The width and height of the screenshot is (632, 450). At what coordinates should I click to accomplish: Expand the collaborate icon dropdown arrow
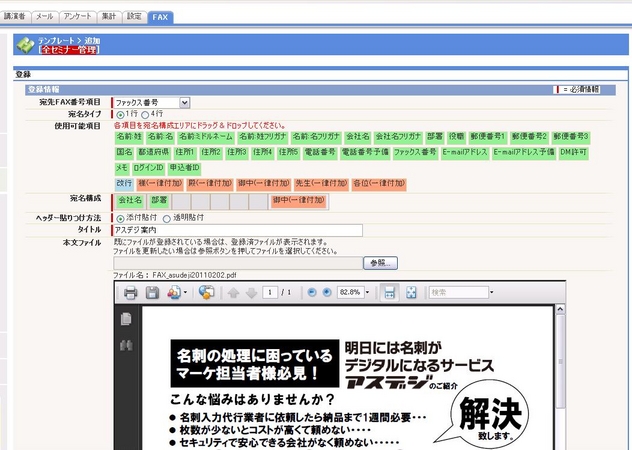tap(185, 292)
